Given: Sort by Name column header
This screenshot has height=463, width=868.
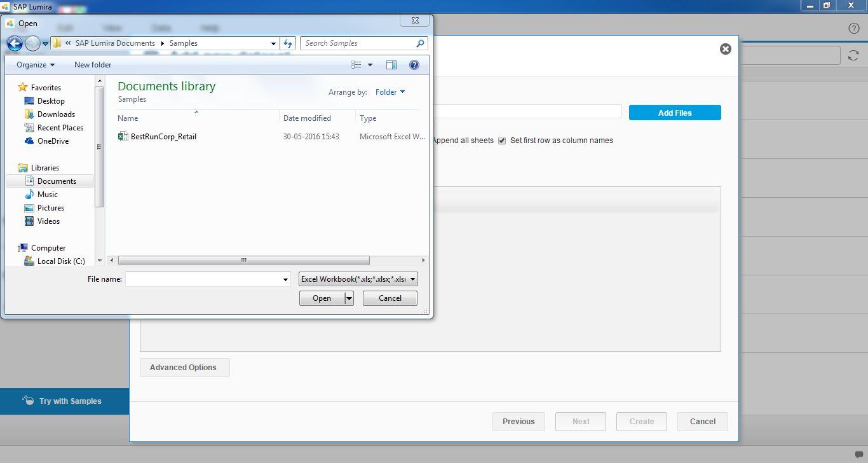Looking at the screenshot, I should [128, 118].
